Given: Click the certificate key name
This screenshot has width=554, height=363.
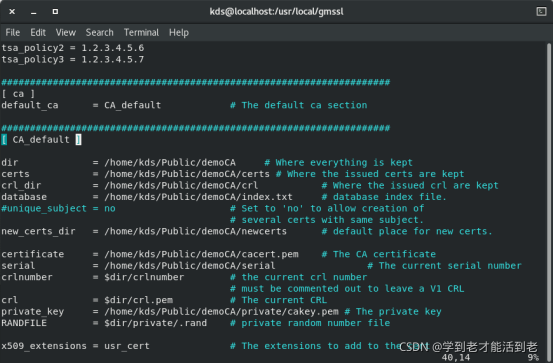Looking at the screenshot, I should [33, 254].
